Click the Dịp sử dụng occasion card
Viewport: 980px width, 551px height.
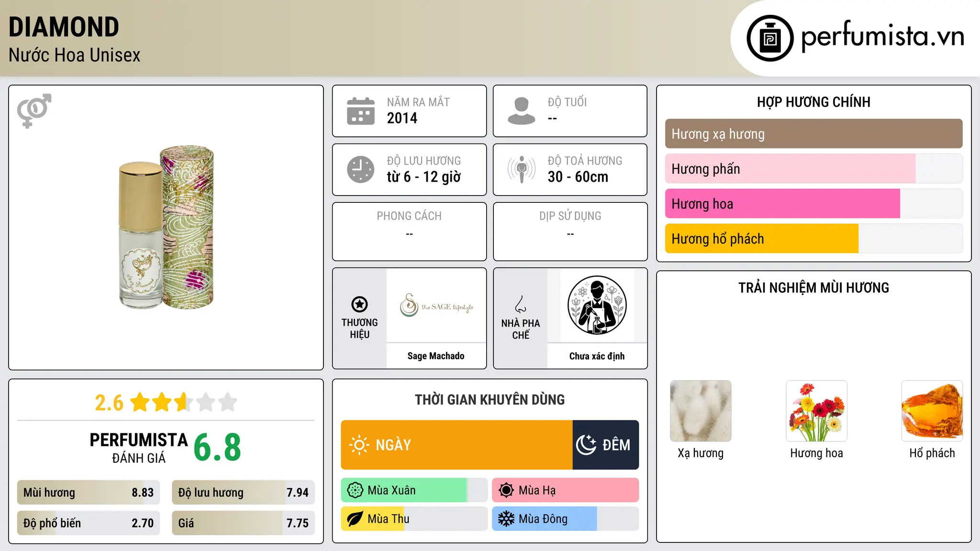pyautogui.click(x=570, y=231)
